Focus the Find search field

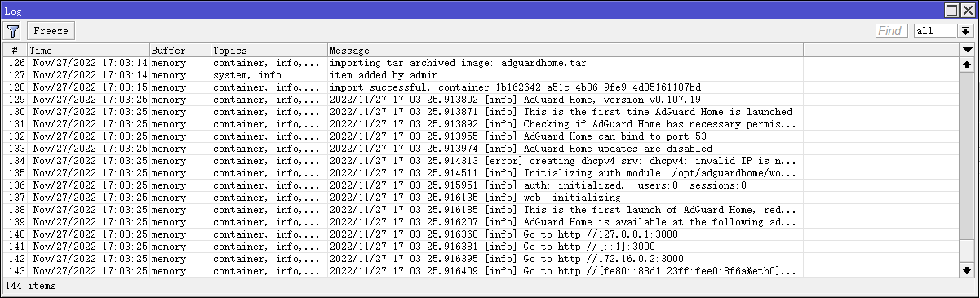point(892,31)
